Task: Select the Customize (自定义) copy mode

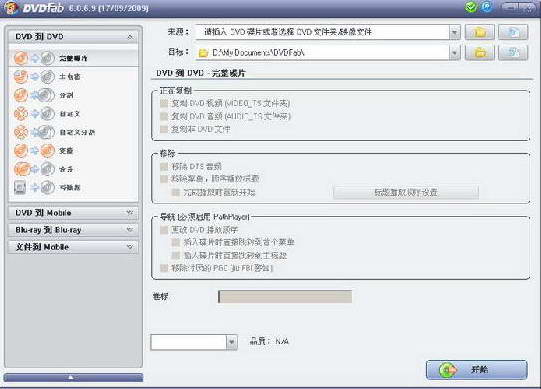Action: point(73,113)
